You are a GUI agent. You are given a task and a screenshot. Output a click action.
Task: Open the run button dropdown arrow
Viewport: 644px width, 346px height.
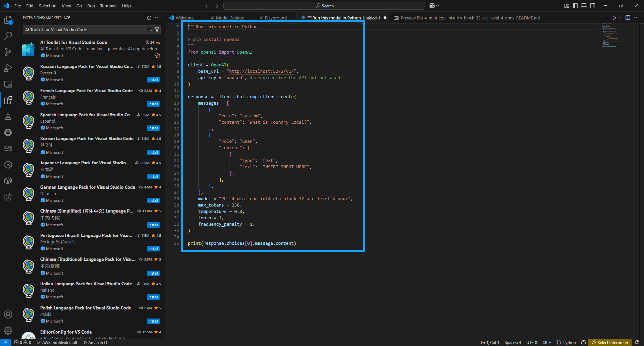[x=620, y=18]
